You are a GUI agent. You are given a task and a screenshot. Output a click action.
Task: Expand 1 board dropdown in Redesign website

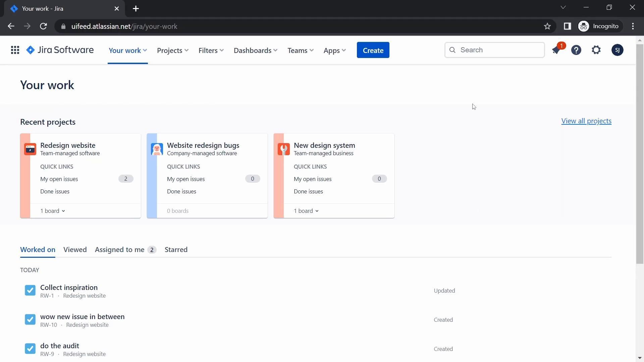[x=53, y=211]
